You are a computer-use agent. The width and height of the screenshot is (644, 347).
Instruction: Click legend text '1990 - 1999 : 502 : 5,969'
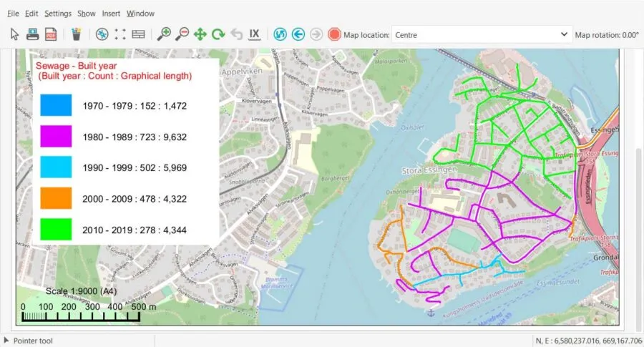pyautogui.click(x=135, y=168)
